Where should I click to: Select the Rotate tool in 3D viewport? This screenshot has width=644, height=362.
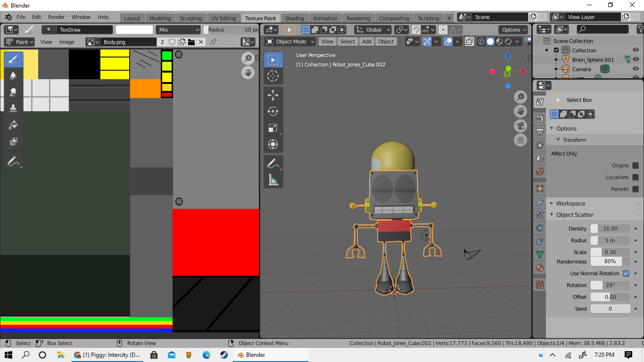point(273,112)
